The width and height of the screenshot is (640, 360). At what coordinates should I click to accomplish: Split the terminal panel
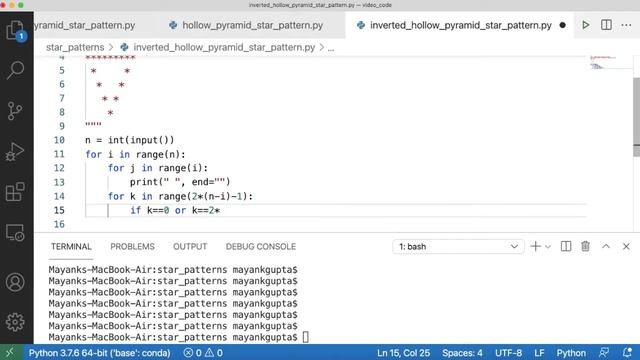566,246
